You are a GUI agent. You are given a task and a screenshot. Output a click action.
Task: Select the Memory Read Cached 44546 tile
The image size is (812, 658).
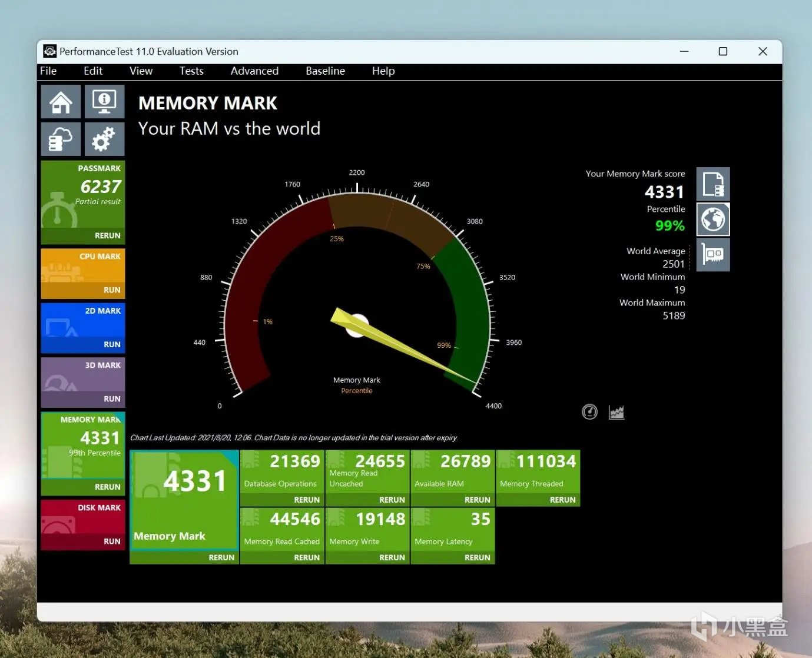pyautogui.click(x=282, y=530)
